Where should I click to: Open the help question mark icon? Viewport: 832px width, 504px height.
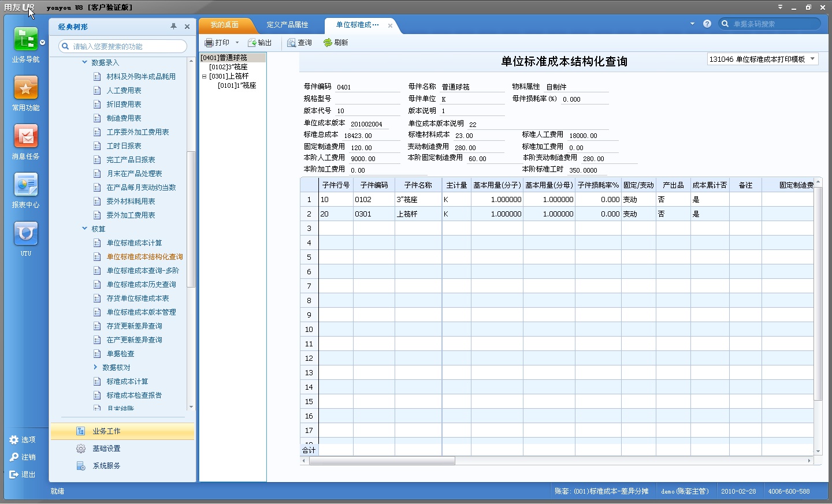pyautogui.click(x=707, y=24)
